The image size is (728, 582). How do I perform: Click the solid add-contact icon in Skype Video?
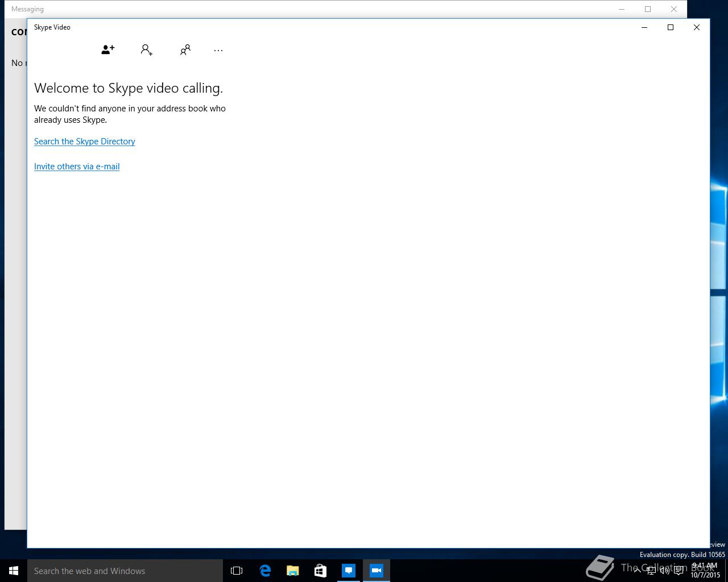pos(108,50)
